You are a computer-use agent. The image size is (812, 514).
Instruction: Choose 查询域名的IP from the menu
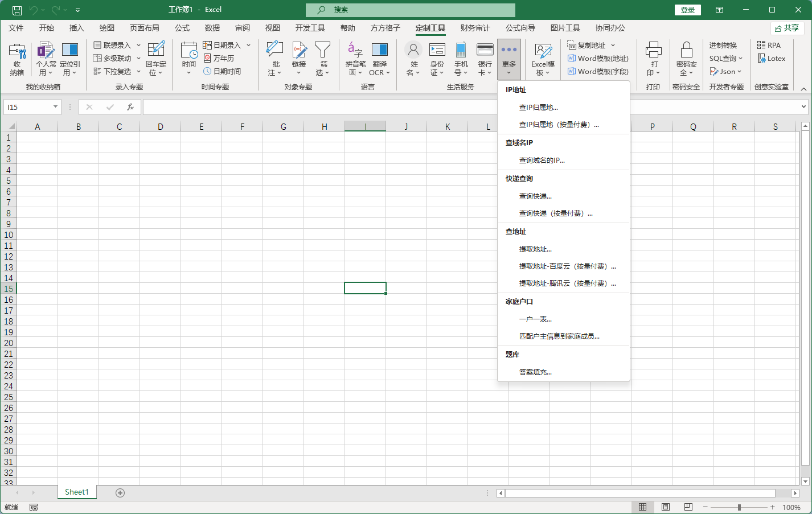point(542,161)
